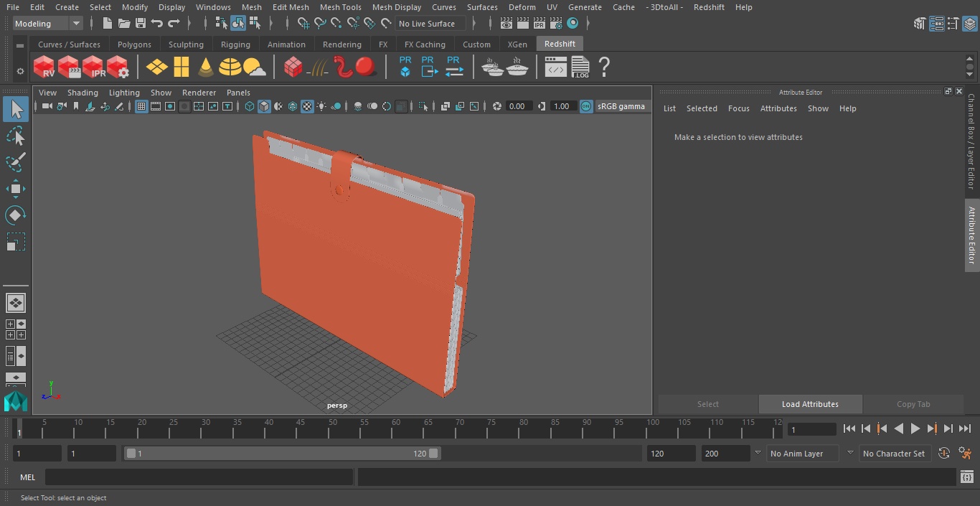The width and height of the screenshot is (980, 506).
Task: Click the Redshift help question mark icon
Action: [x=604, y=67]
